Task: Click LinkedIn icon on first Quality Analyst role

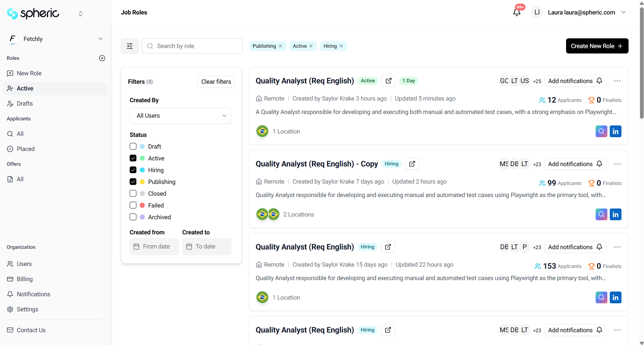Action: coord(615,131)
